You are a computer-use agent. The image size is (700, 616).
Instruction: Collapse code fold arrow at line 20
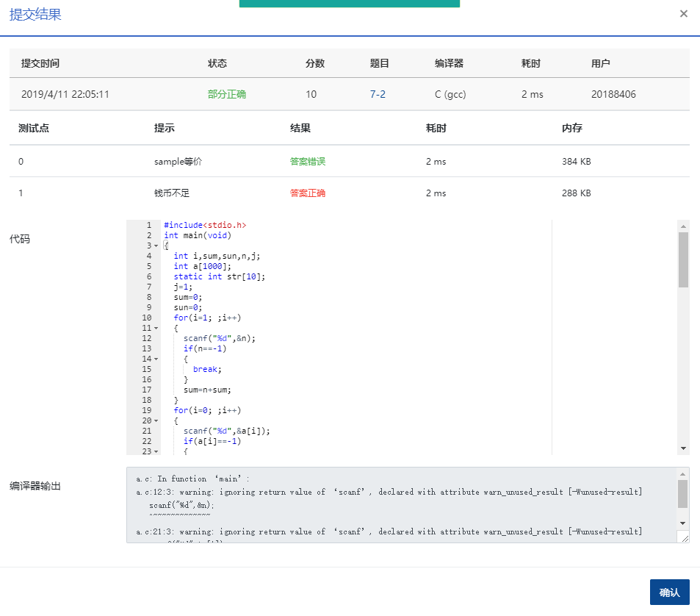pyautogui.click(x=156, y=420)
